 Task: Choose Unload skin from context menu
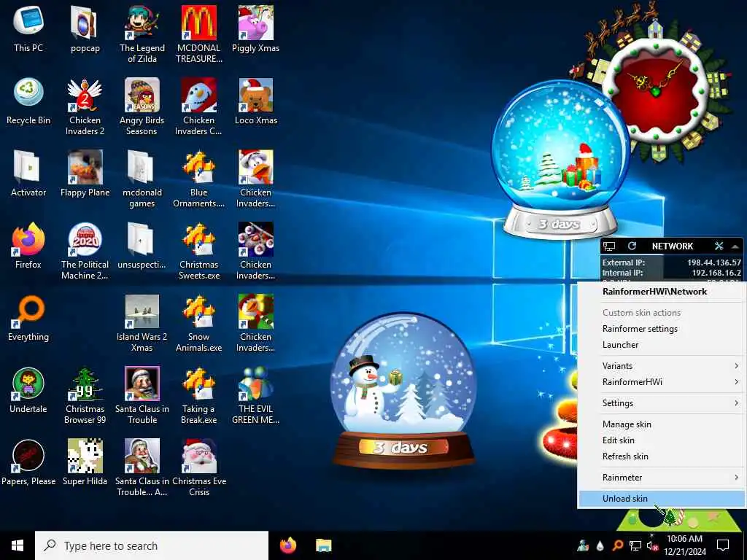tap(662, 499)
